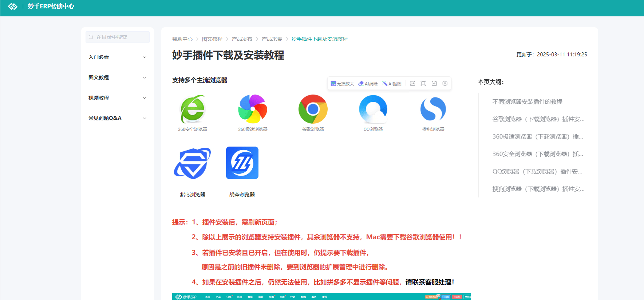Go to 产品采集 in the breadcrumb
Screen dimensions: 644x300
pyautogui.click(x=272, y=39)
